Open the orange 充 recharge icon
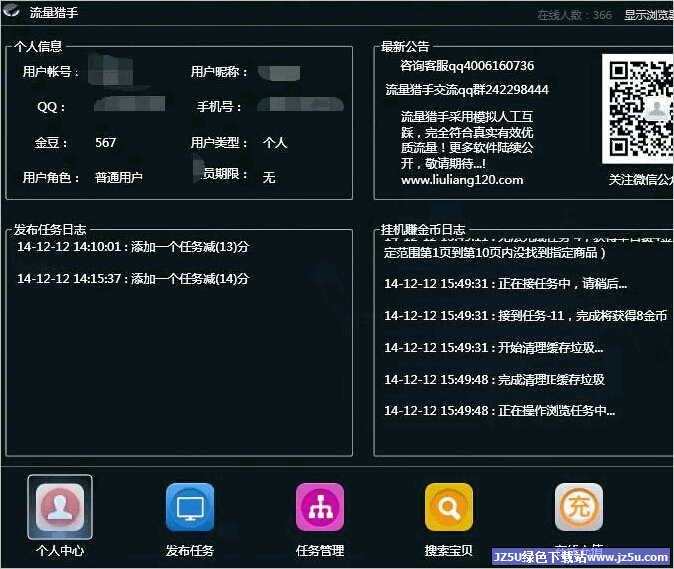The image size is (674, 569). click(x=579, y=507)
